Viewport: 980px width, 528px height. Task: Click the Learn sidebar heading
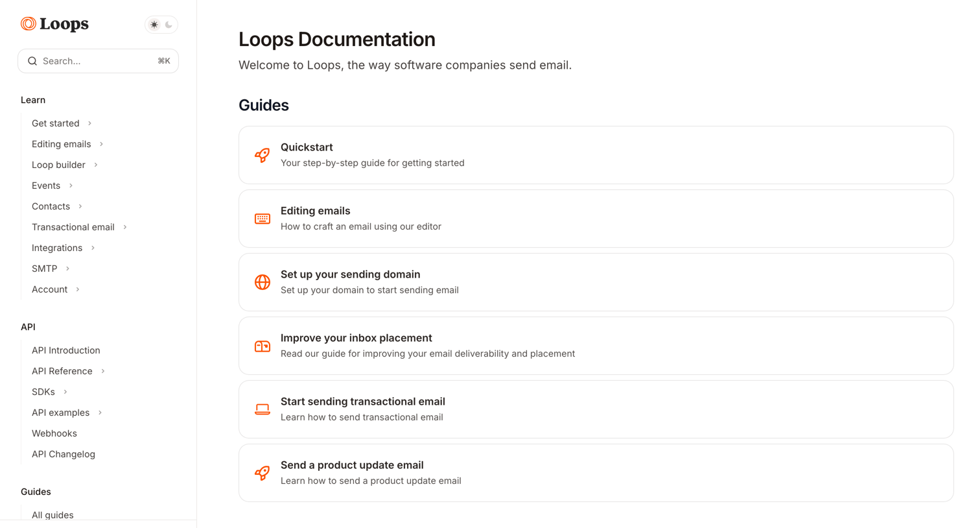click(x=33, y=100)
